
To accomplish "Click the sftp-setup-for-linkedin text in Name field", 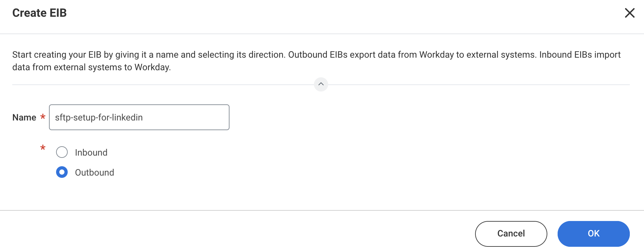I will click(x=99, y=118).
